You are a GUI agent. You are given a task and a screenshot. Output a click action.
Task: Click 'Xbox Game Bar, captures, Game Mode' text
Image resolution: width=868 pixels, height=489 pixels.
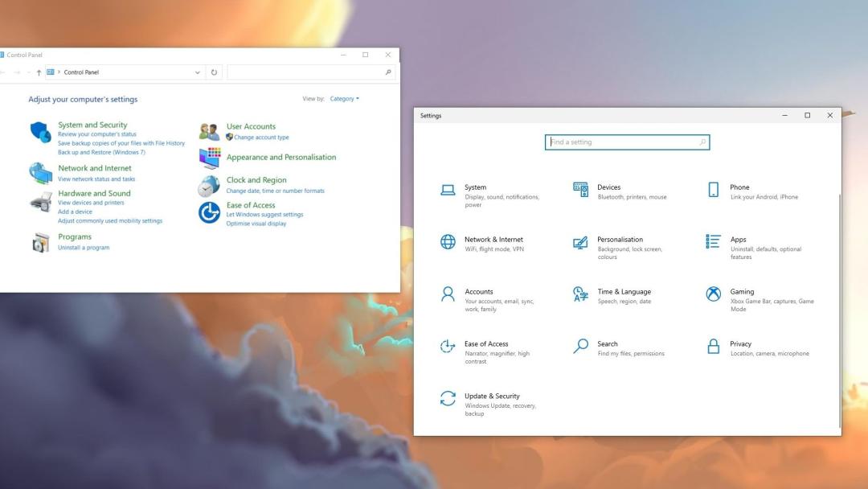click(x=772, y=305)
